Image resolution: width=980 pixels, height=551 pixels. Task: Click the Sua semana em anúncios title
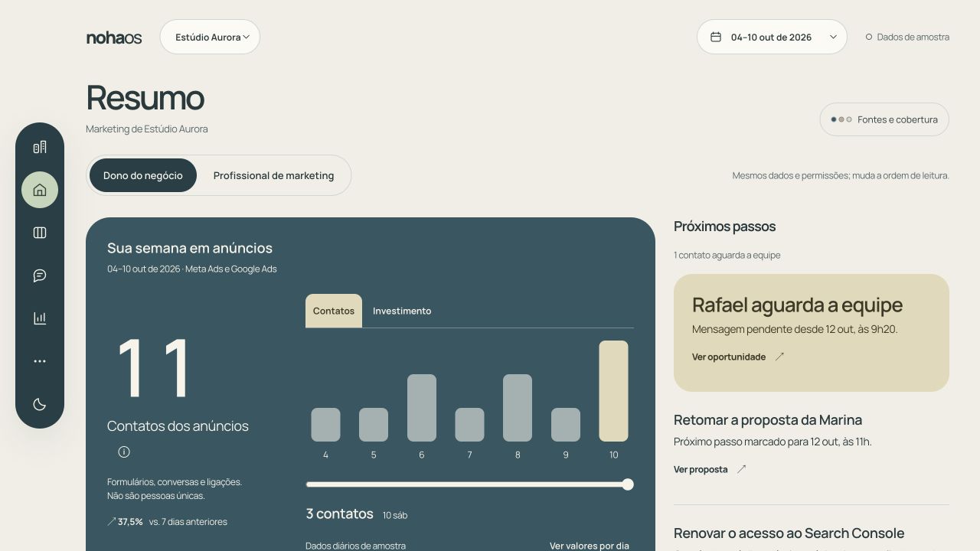pyautogui.click(x=190, y=248)
